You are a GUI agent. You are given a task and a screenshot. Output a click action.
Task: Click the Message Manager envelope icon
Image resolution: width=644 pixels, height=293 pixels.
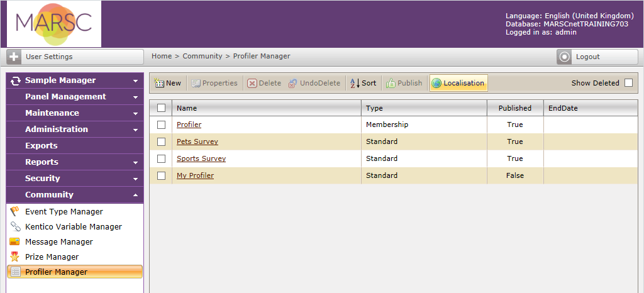15,241
